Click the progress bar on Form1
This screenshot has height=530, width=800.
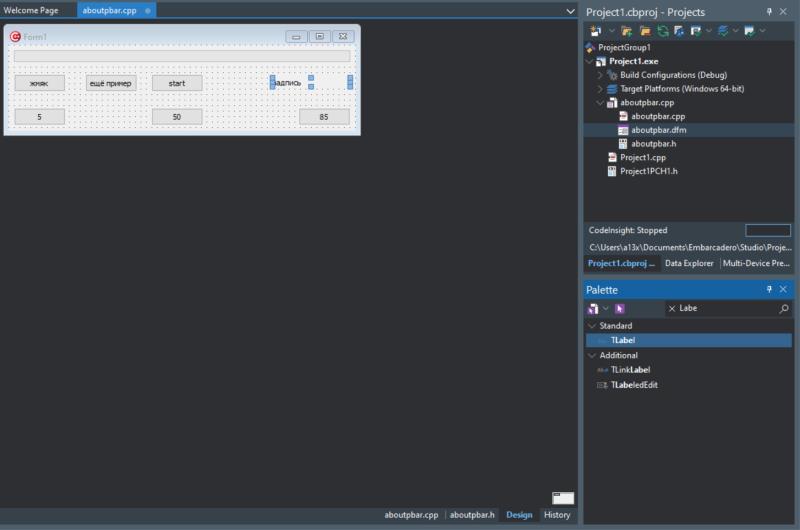(x=182, y=56)
